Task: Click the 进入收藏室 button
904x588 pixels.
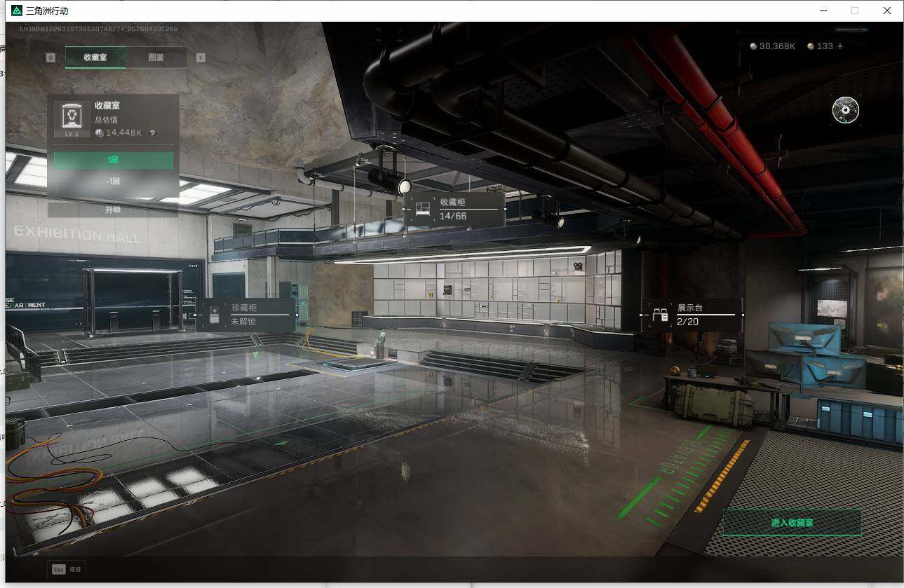Action: click(x=792, y=523)
